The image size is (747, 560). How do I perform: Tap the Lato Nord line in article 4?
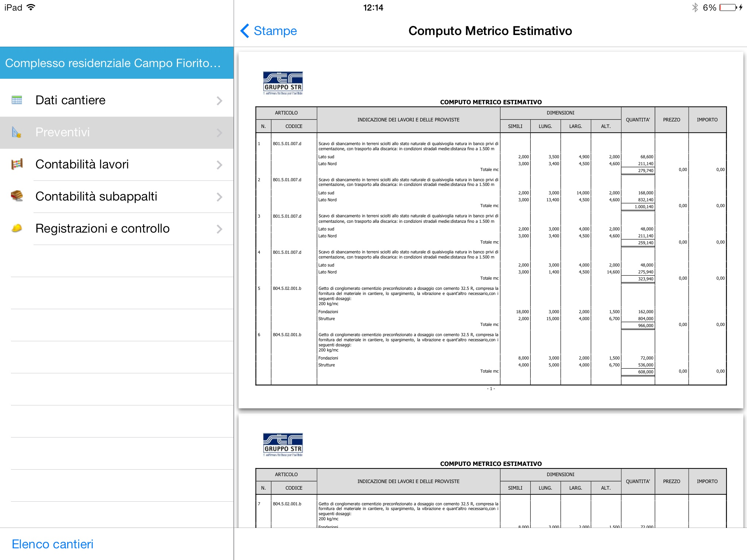[x=328, y=272]
